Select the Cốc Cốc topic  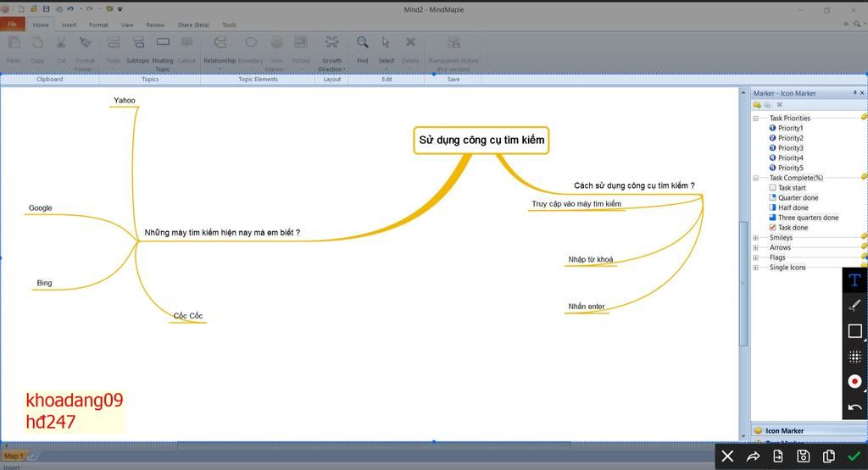tap(188, 316)
